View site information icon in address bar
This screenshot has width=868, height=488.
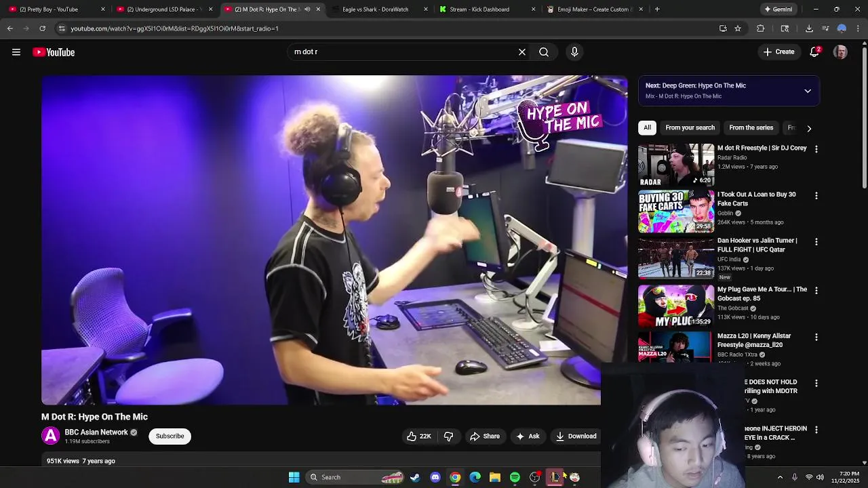pyautogui.click(x=62, y=28)
